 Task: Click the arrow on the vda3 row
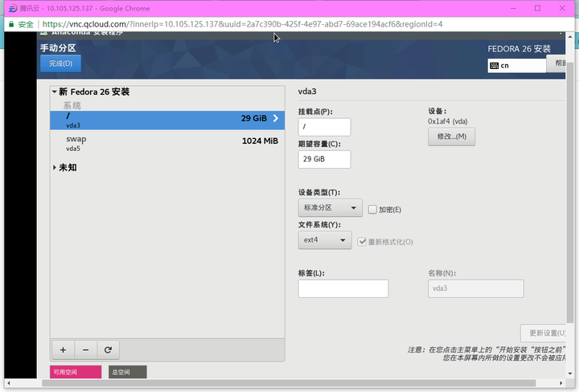(x=275, y=119)
